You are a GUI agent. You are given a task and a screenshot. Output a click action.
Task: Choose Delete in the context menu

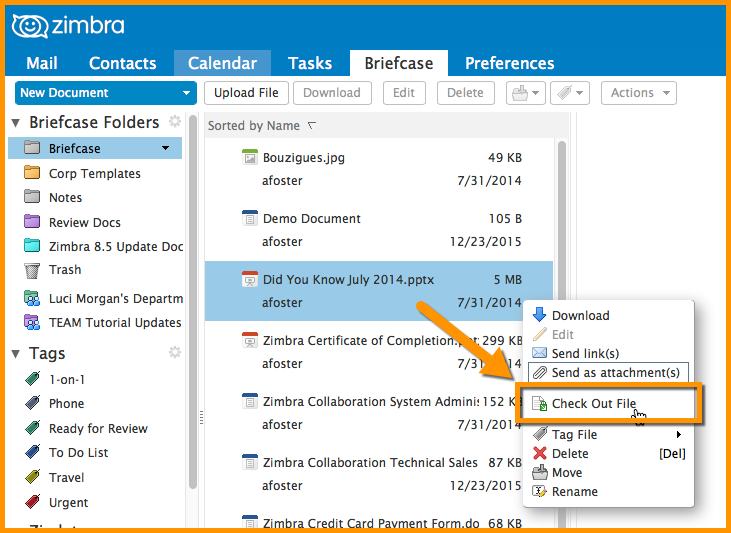click(608, 453)
